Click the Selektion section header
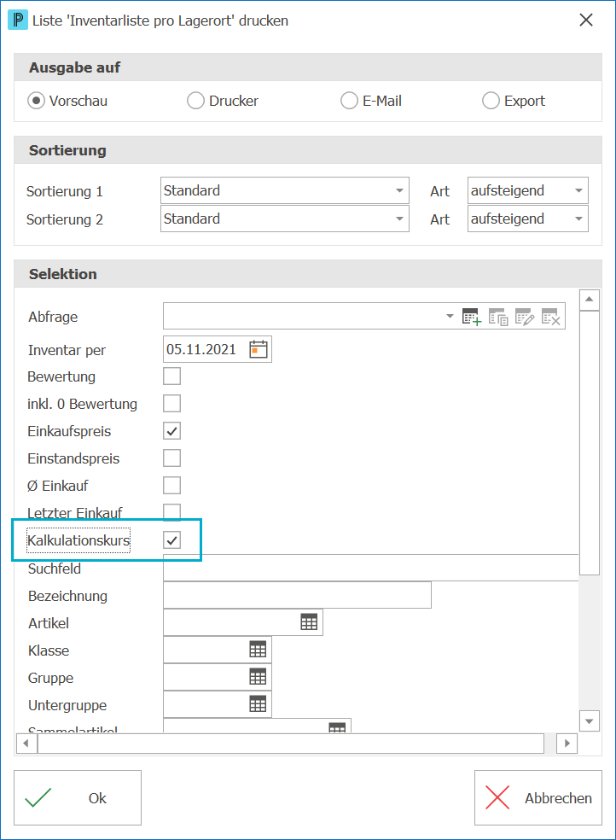This screenshot has width=616, height=840. [308, 274]
